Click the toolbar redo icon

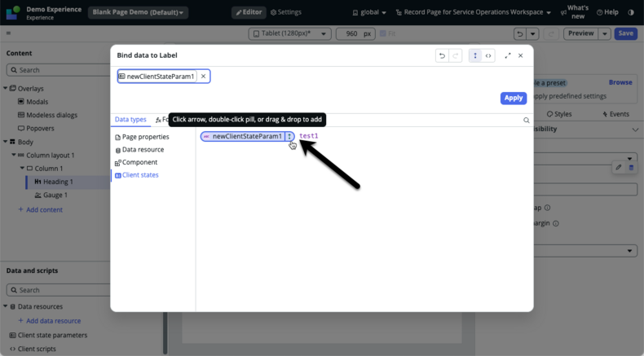coord(551,33)
